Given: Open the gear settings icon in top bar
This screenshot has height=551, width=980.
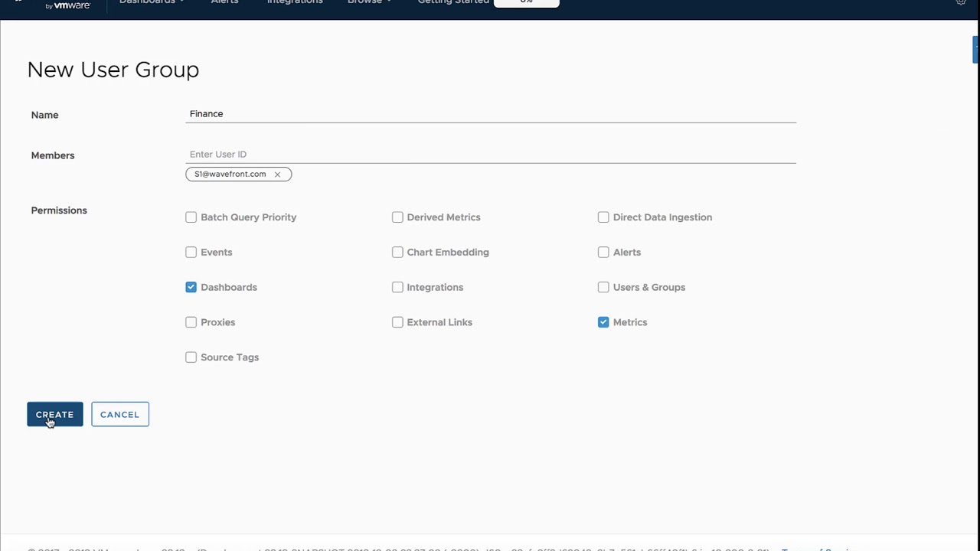Looking at the screenshot, I should pyautogui.click(x=961, y=2).
